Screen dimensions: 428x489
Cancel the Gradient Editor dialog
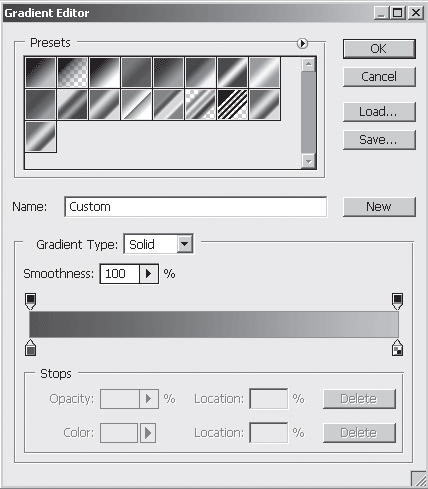(379, 77)
